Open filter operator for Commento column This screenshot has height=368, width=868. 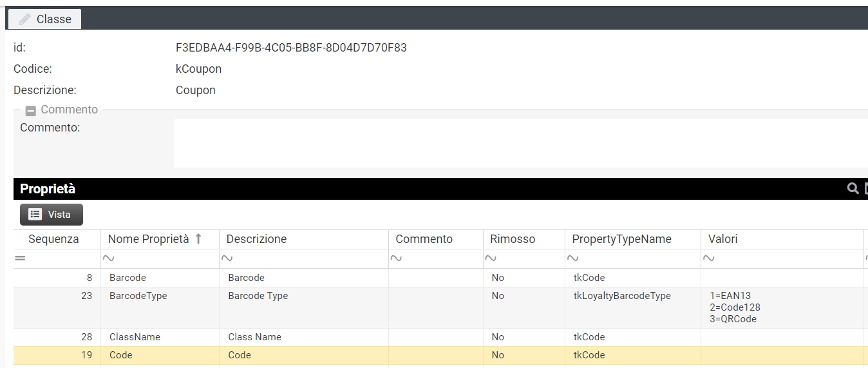396,258
